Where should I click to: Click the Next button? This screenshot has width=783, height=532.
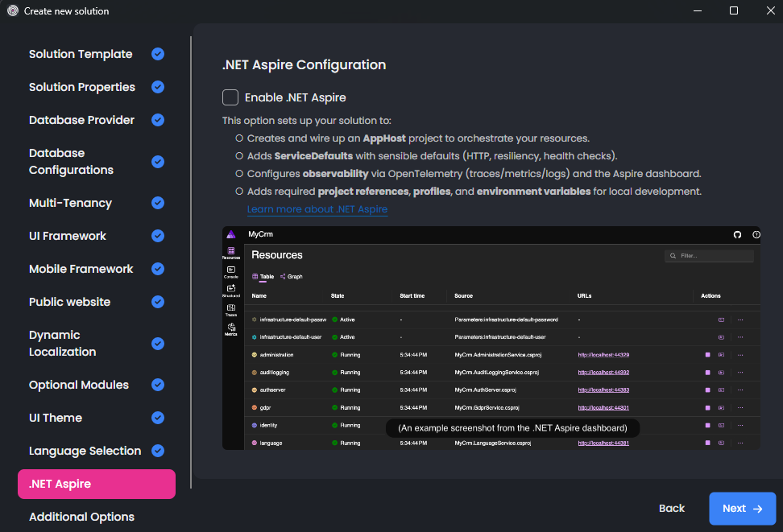click(x=742, y=509)
